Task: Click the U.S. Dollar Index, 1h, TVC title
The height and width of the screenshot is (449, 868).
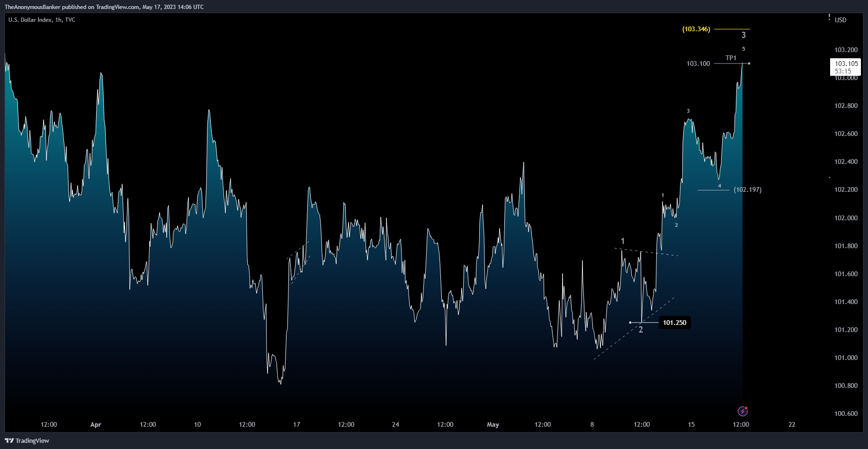Action: [x=42, y=20]
